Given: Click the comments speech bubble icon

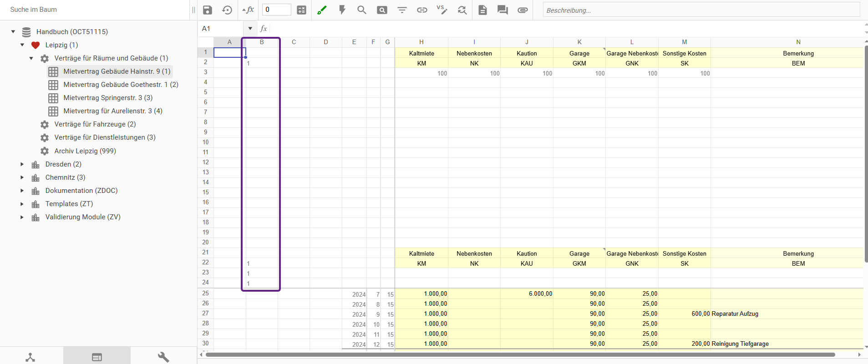Looking at the screenshot, I should click(503, 10).
